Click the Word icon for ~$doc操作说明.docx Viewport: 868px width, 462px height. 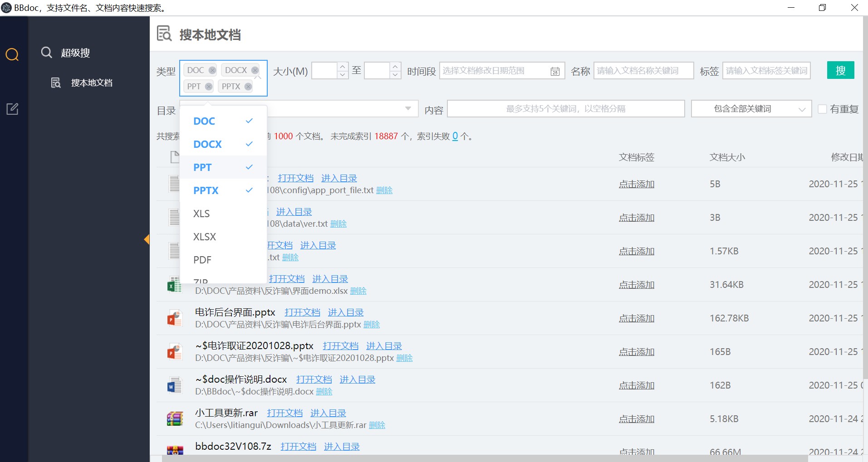175,385
